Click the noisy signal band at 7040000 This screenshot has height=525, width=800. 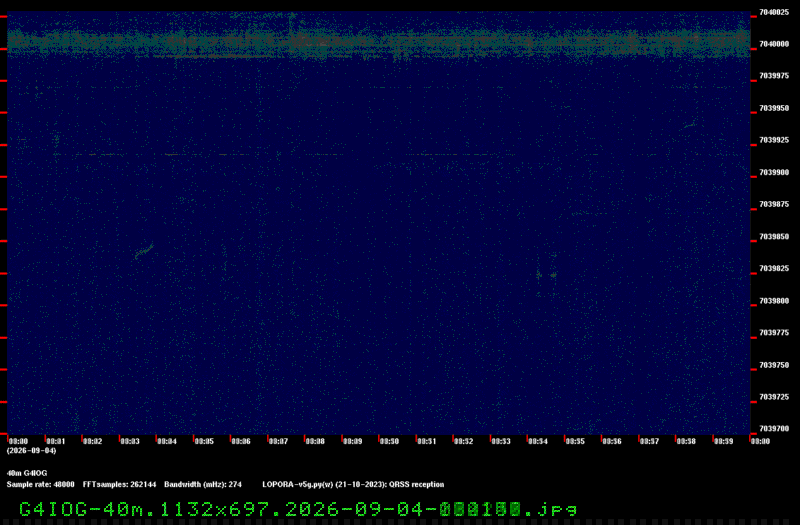pos(379,42)
